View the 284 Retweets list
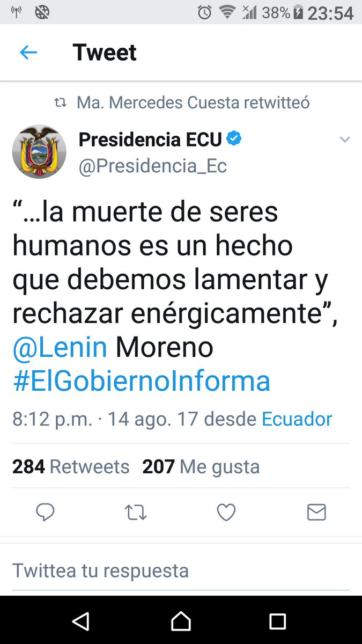 pyautogui.click(x=71, y=467)
